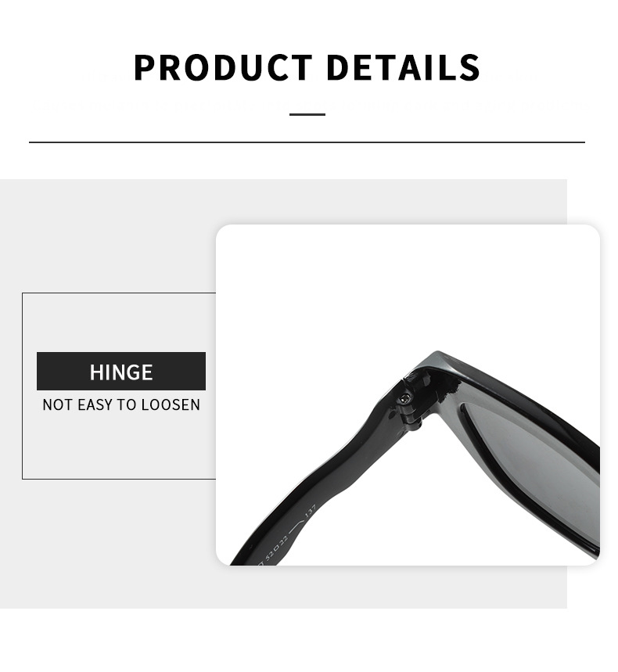Click the short dash beneath the heading
This screenshot has height=672, width=618.
(x=307, y=114)
